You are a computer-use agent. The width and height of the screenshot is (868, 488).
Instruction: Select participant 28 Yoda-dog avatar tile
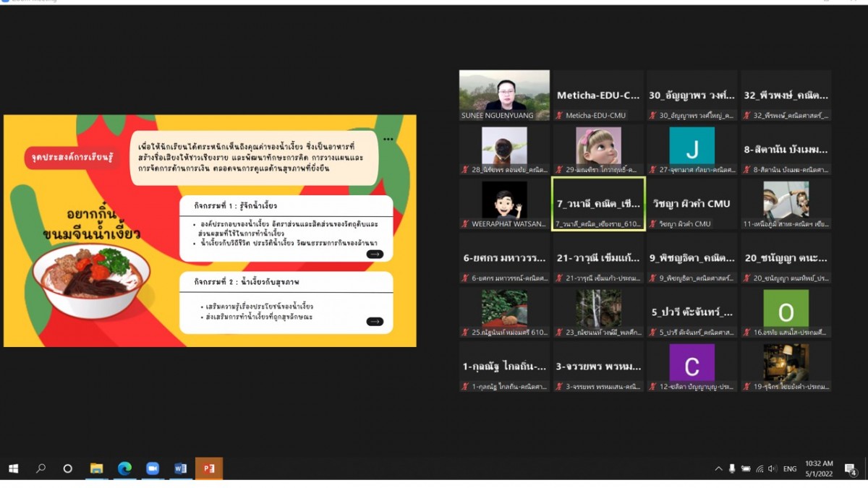coord(504,149)
